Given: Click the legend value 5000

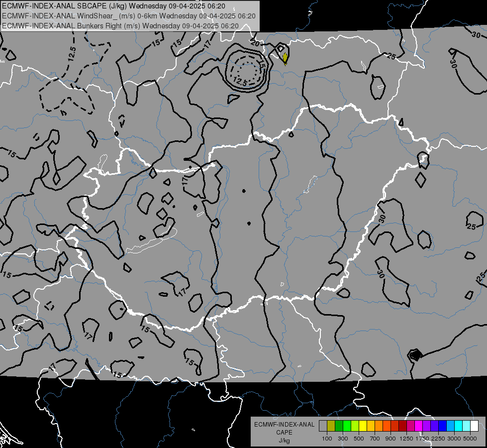Looking at the screenshot, I should point(470,439).
